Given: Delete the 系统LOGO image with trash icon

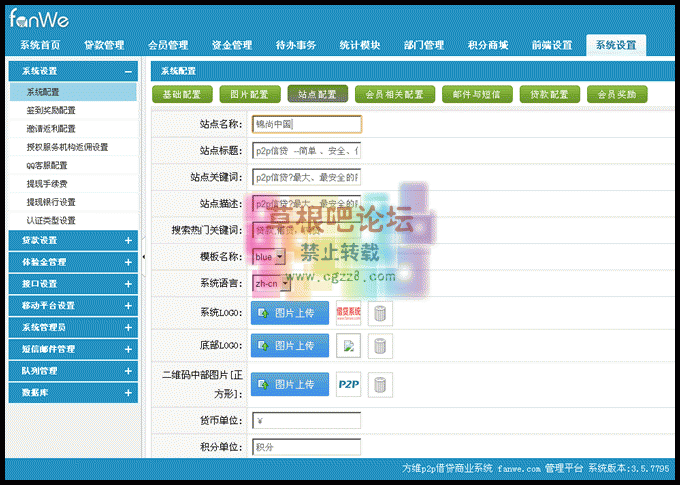Looking at the screenshot, I should [x=380, y=313].
